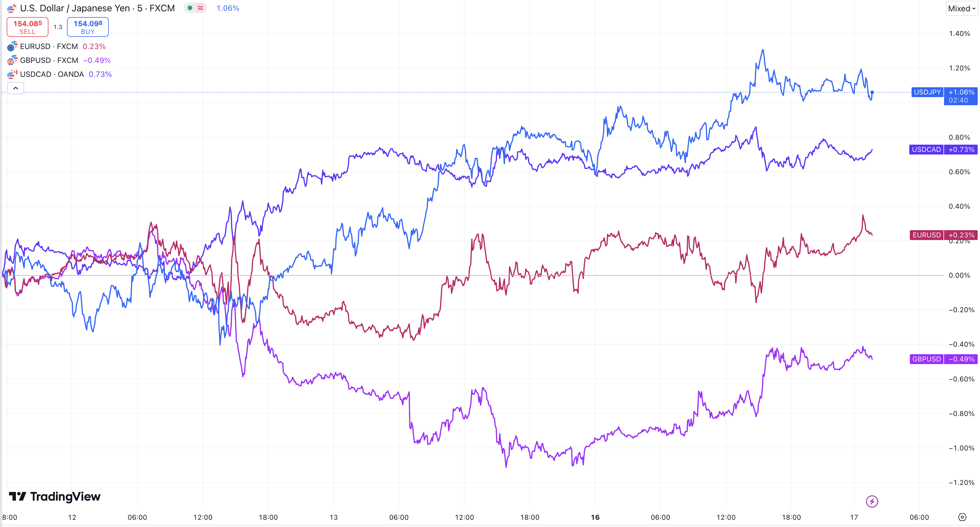Open chart settings hexagon gear icon
Image resolution: width=980 pixels, height=527 pixels.
coord(962,517)
